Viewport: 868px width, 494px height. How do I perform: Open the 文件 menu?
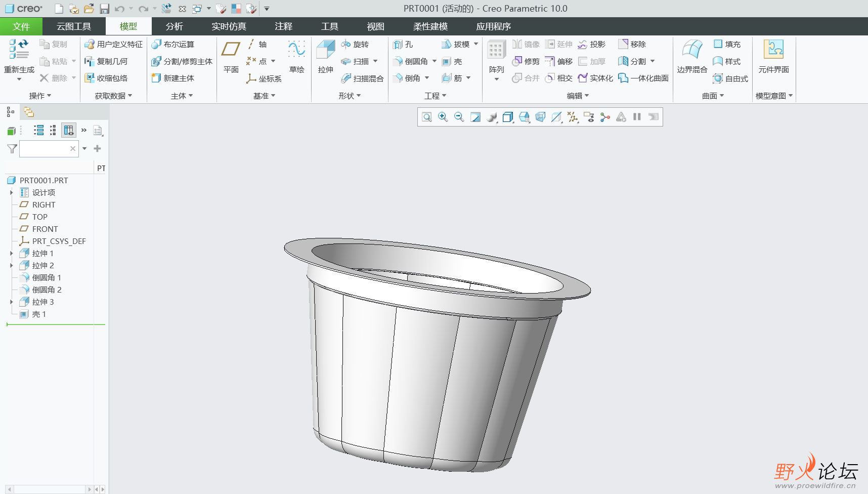(x=21, y=26)
